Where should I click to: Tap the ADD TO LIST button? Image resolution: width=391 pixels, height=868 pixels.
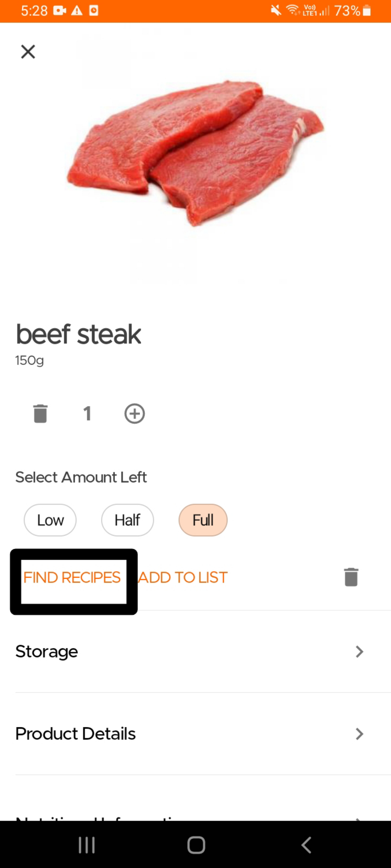pyautogui.click(x=183, y=578)
